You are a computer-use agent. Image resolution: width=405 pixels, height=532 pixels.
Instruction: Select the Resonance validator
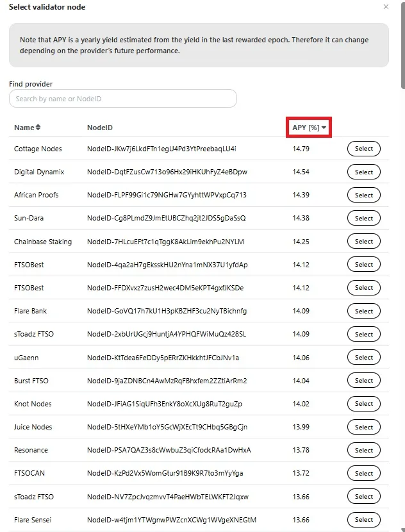click(363, 450)
